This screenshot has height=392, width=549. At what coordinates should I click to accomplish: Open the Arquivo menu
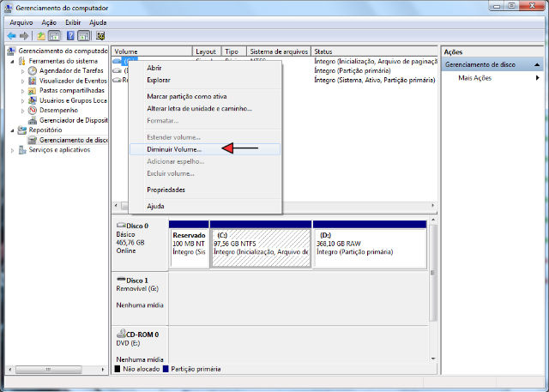pyautogui.click(x=21, y=22)
